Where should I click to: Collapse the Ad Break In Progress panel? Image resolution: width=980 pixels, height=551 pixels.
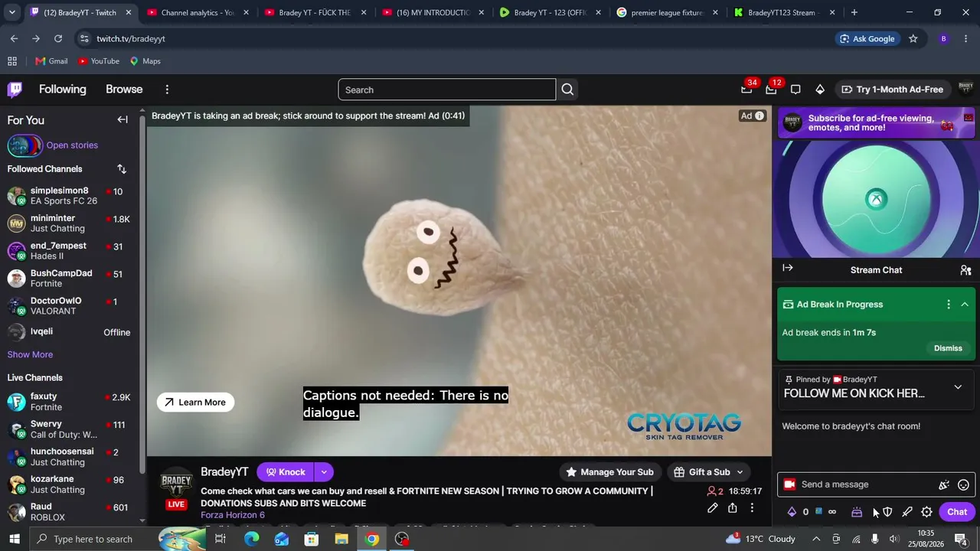click(965, 305)
